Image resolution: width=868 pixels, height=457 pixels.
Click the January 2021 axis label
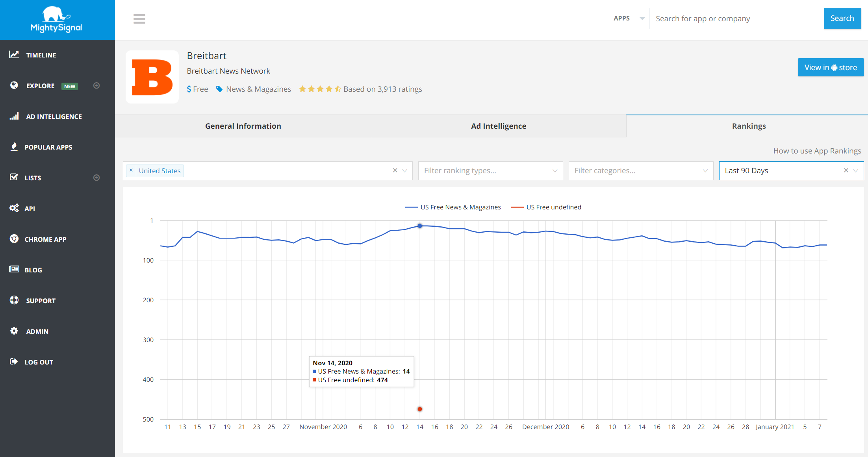[775, 427]
